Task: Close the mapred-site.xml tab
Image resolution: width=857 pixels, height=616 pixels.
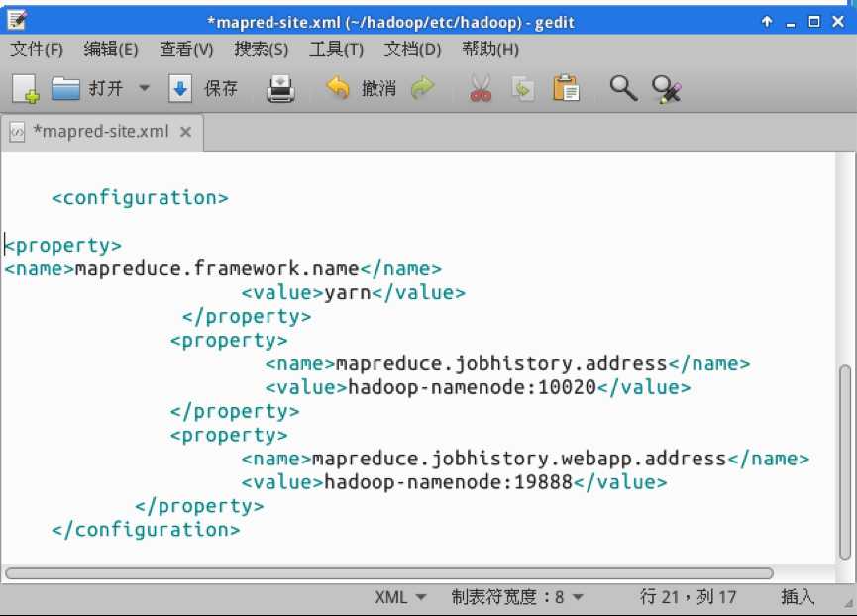Action: pyautogui.click(x=186, y=132)
